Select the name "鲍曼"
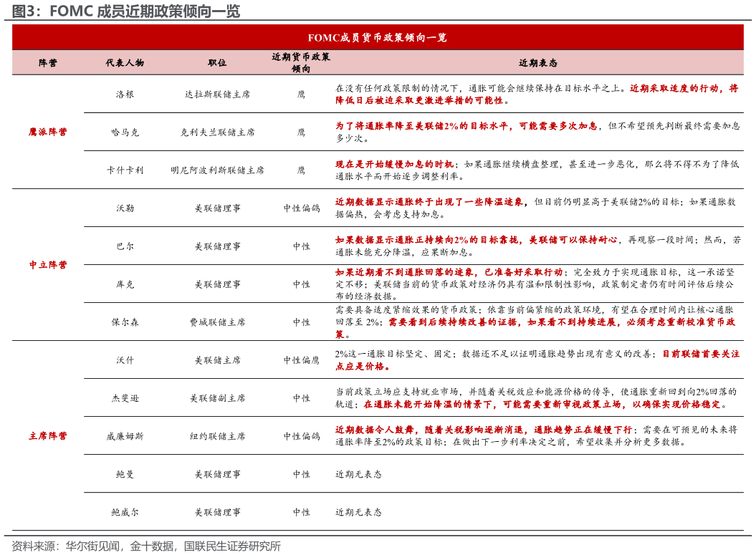Viewport: 756px width, 555px height. click(125, 474)
